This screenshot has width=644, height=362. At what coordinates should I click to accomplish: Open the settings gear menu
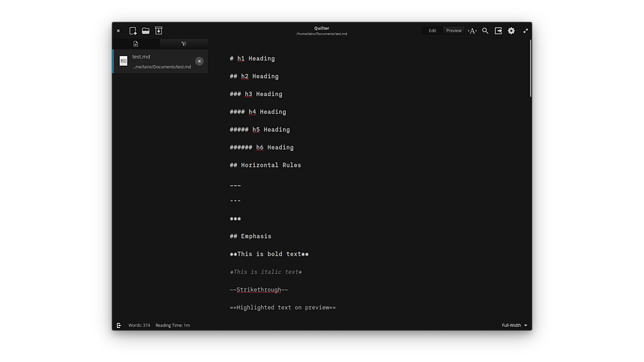tap(511, 31)
